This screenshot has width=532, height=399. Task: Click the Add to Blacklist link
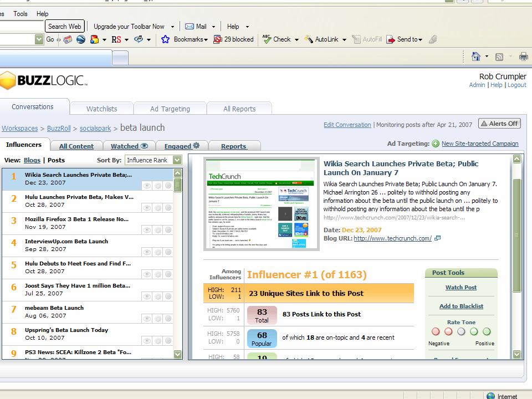461,306
